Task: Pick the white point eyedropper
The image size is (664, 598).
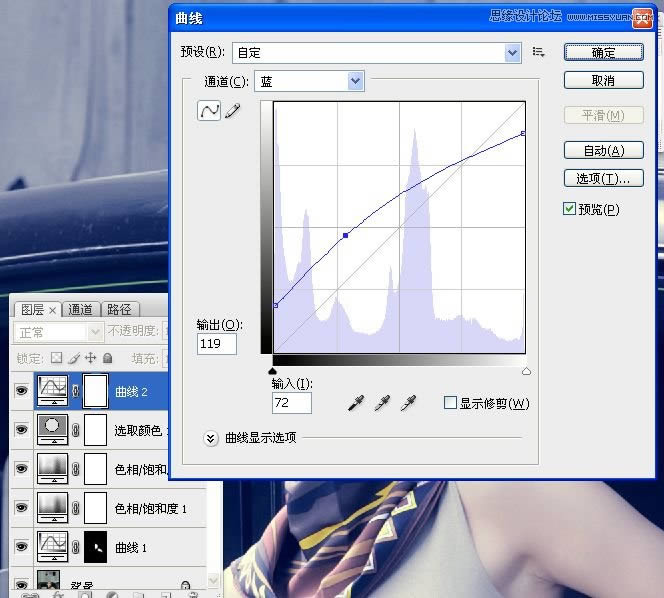Action: (407, 403)
